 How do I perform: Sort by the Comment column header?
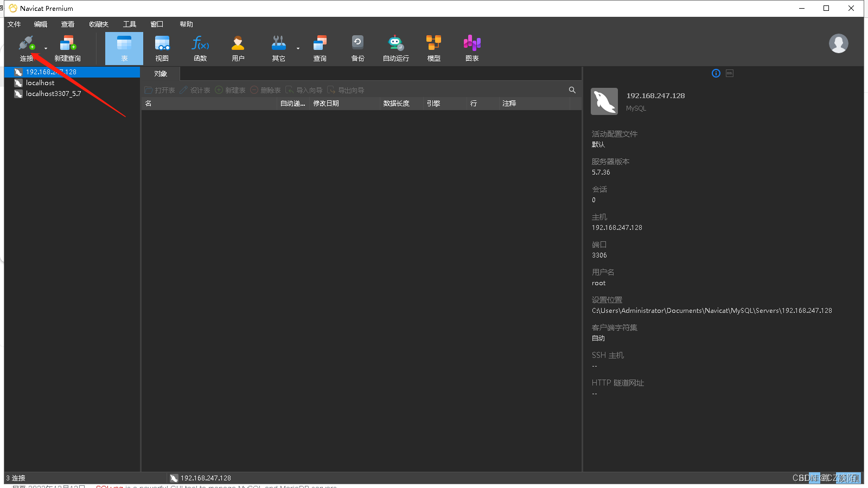point(534,104)
